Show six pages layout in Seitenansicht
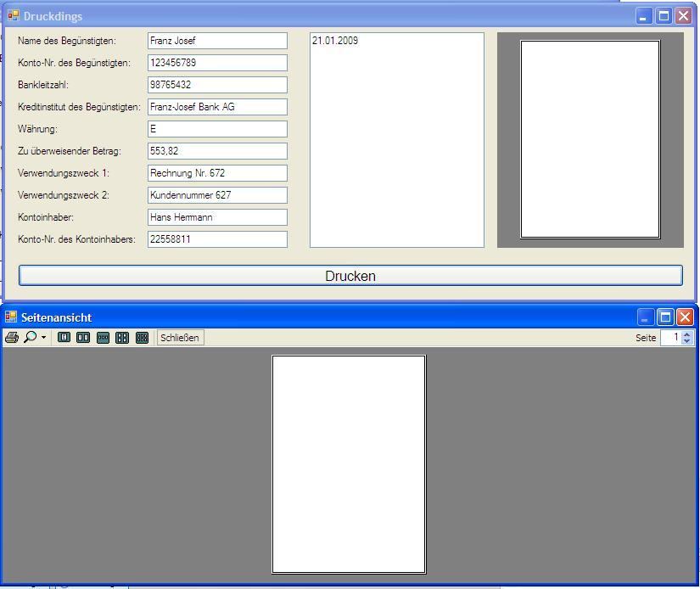Screen dimensions: 700x589 (x=142, y=338)
